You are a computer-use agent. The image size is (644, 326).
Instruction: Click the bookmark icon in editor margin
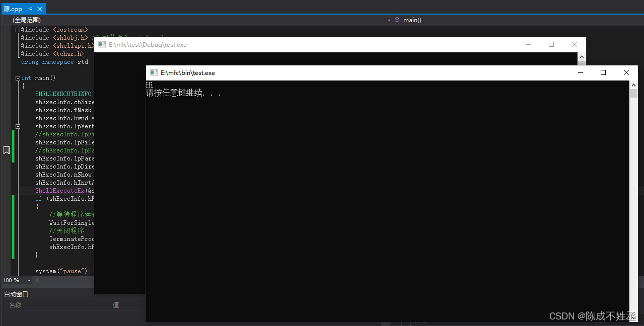click(x=7, y=150)
